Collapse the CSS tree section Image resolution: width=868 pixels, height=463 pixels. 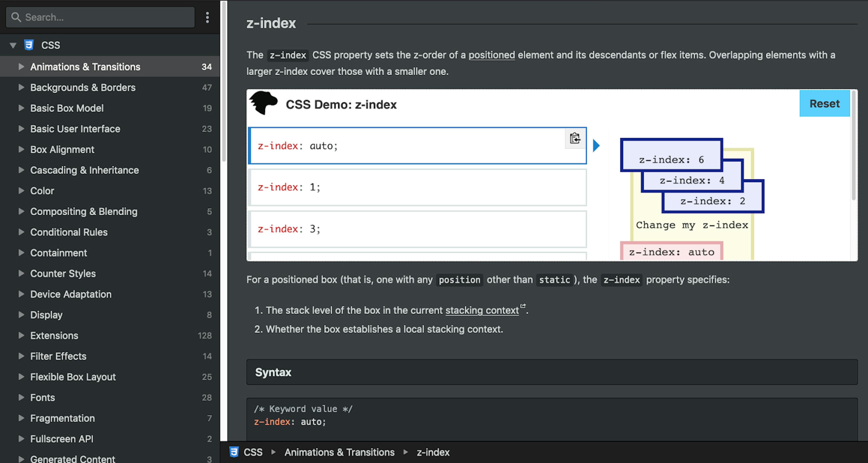point(12,45)
